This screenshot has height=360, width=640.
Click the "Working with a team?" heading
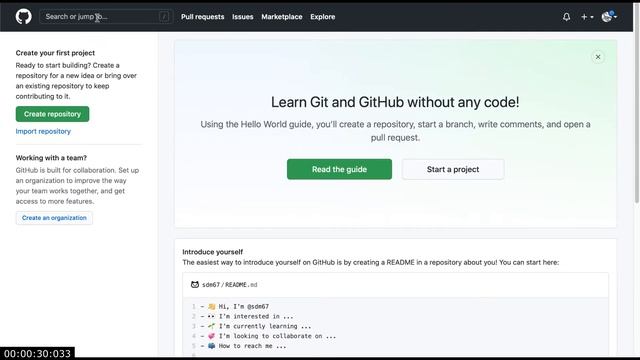[x=51, y=158]
